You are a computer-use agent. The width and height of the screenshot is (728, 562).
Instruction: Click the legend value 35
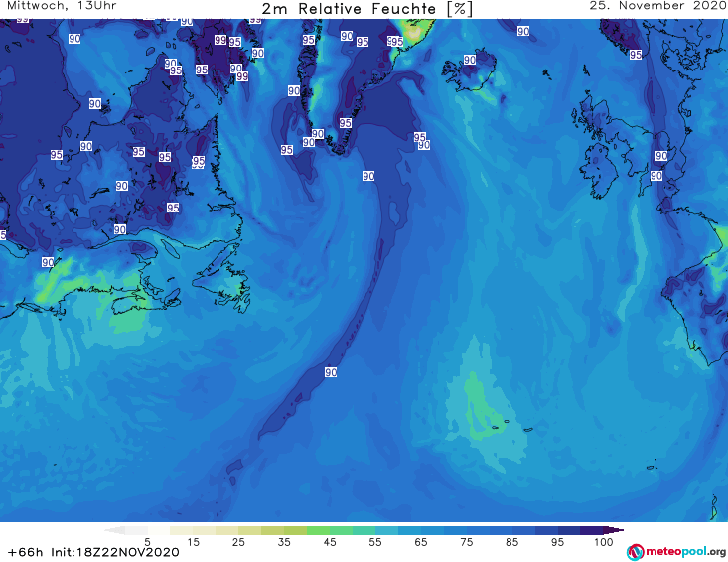coord(284,542)
